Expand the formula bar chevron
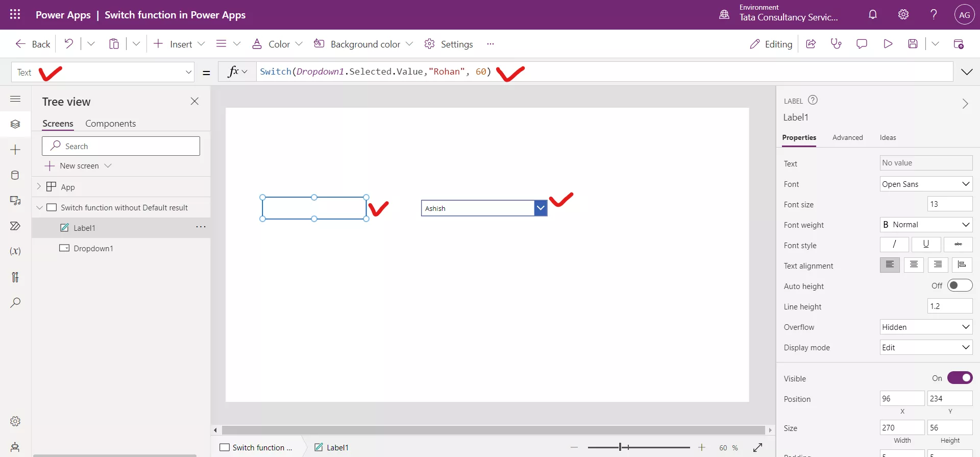Screen dimensions: 980x457 coord(967,72)
